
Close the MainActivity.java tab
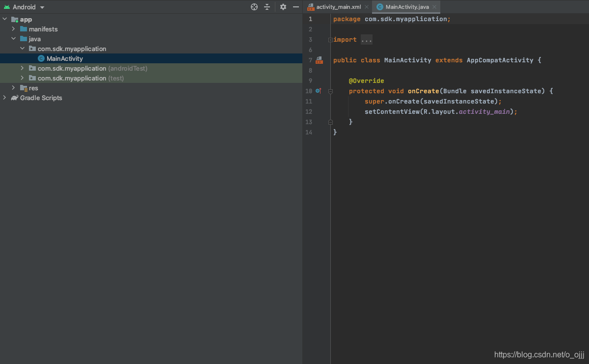(x=434, y=7)
